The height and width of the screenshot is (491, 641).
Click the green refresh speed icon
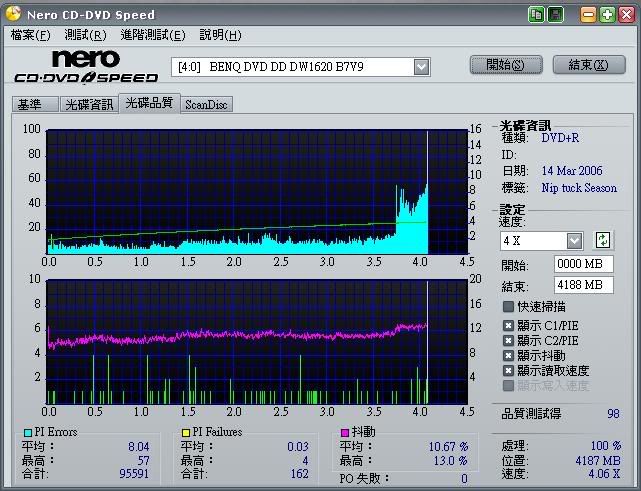[603, 240]
